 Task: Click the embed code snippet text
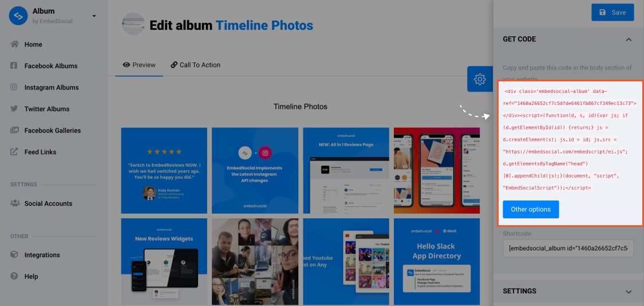[571, 139]
